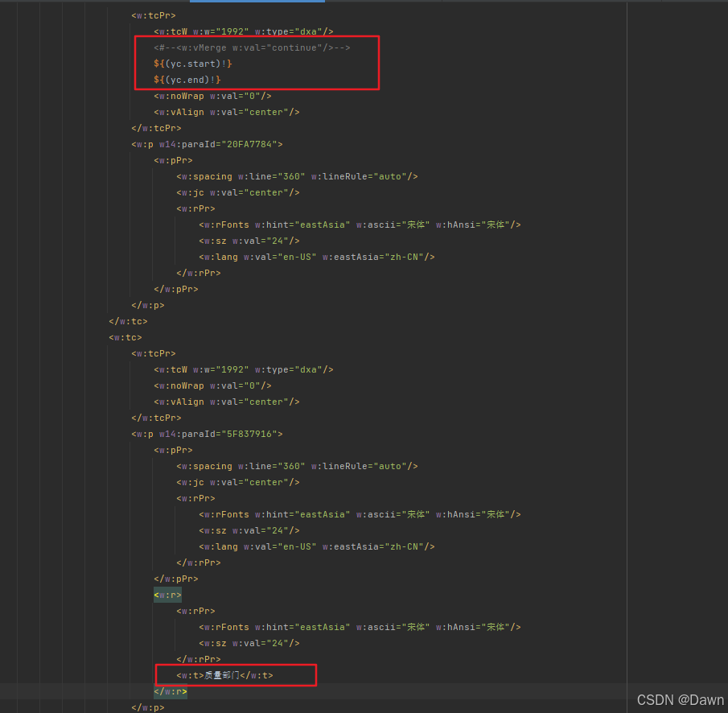Screen dimensions: 728x713
Task: Place cursor on the ${(yc.start)!} expression
Action: pos(193,64)
